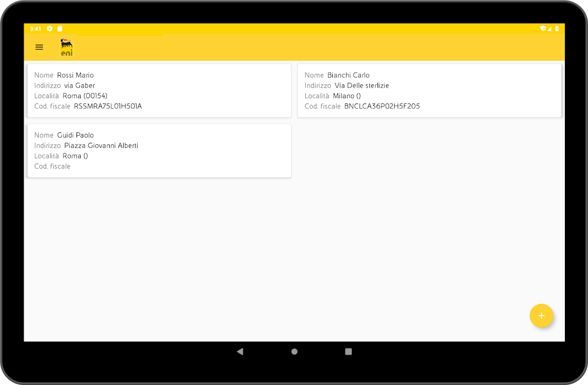The height and width of the screenshot is (385, 588).
Task: Tap the Eni logo in header
Action: [67, 48]
